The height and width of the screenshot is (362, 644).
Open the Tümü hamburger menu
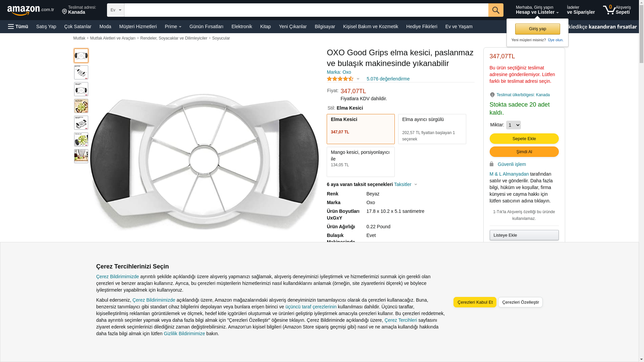pos(18,26)
